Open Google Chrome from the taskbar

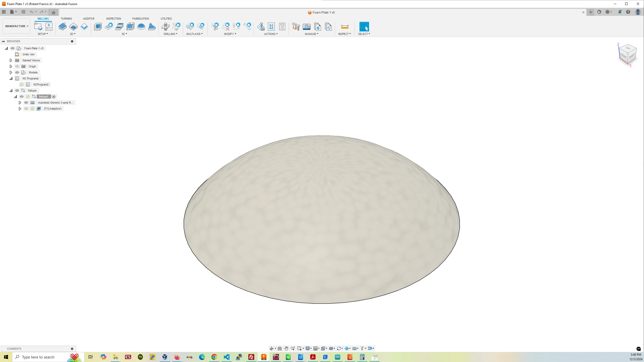pos(214,357)
